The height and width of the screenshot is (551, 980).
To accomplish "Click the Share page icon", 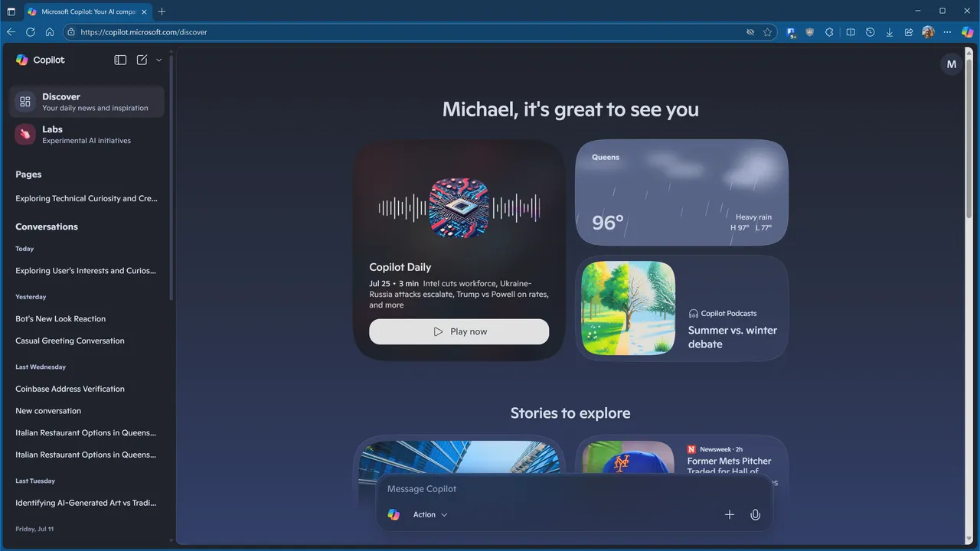I will (909, 32).
